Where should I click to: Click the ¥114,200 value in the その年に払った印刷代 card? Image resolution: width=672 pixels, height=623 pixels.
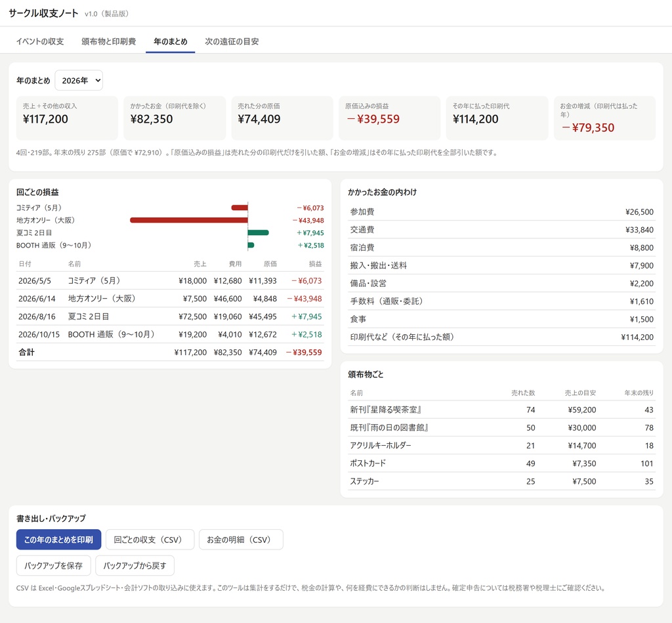pos(476,119)
